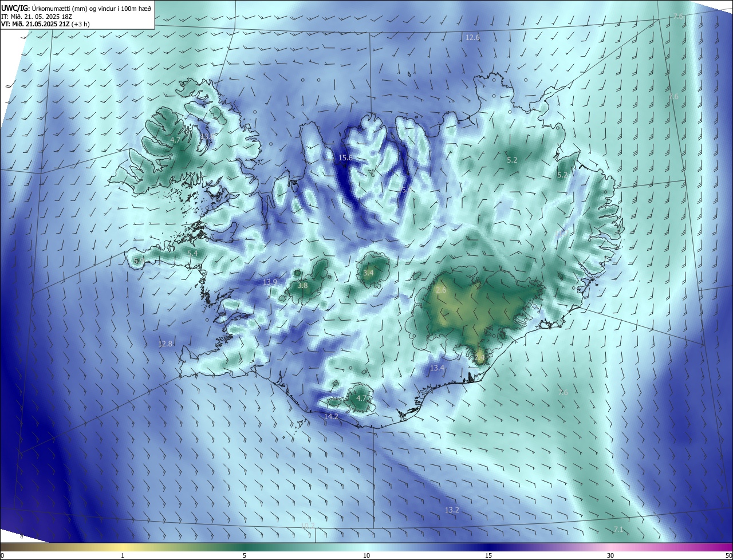Click the valid time line 'VT: Mið. 21.05.2025 21Z (+3 h)'

pos(45,24)
